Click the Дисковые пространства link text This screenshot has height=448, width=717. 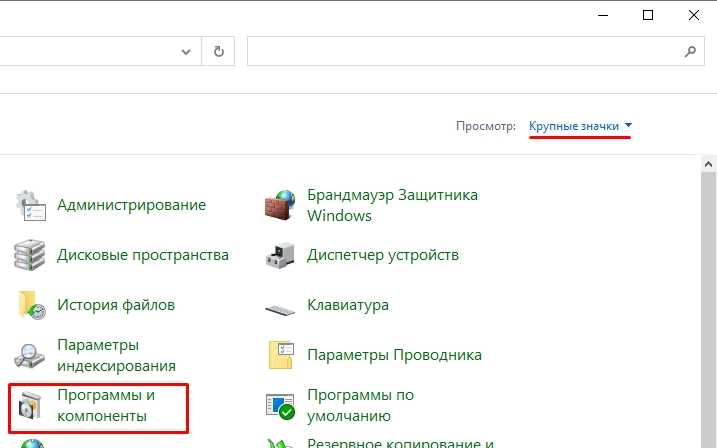pyautogui.click(x=143, y=255)
